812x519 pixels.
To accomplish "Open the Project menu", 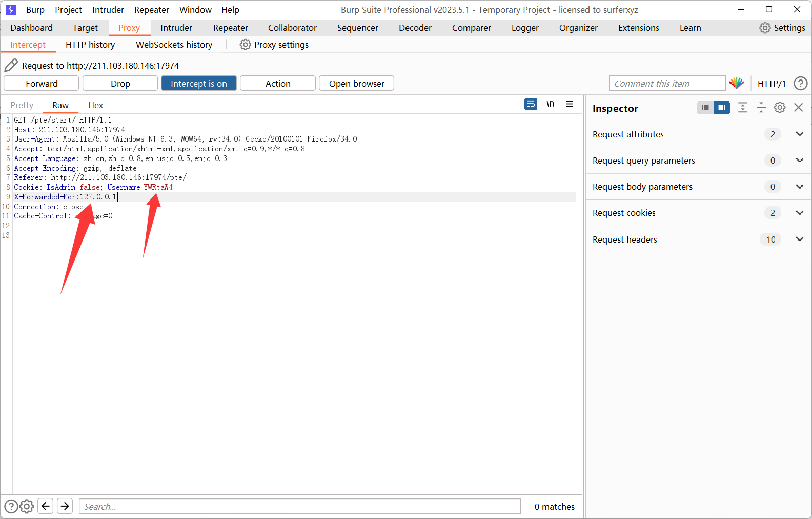I will point(68,10).
